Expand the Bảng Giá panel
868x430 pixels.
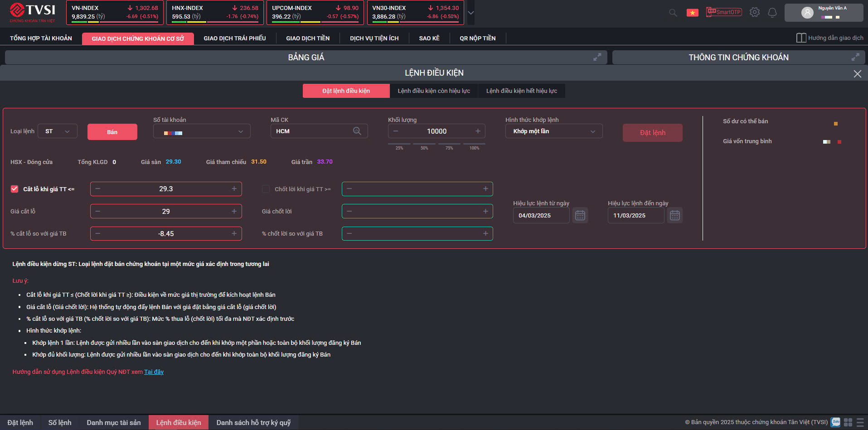(x=597, y=57)
